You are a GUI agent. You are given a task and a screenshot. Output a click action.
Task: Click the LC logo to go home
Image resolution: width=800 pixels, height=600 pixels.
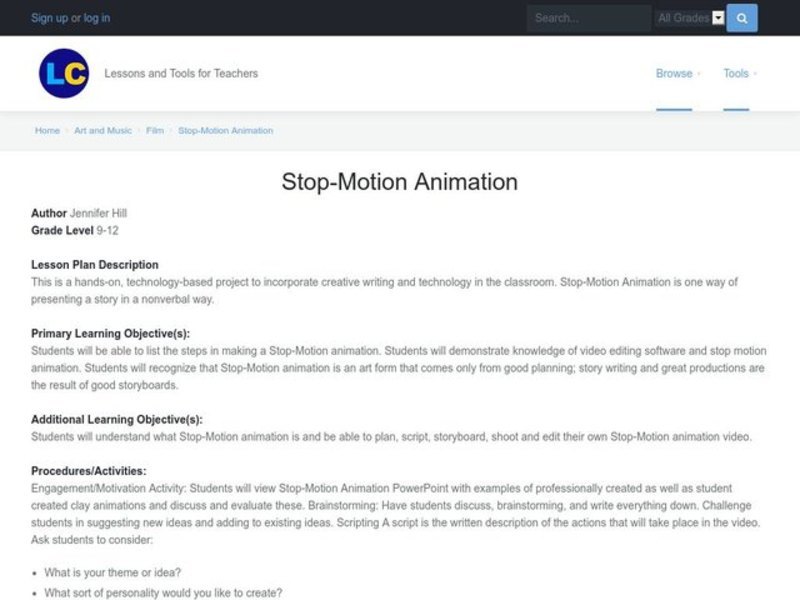pyautogui.click(x=65, y=73)
